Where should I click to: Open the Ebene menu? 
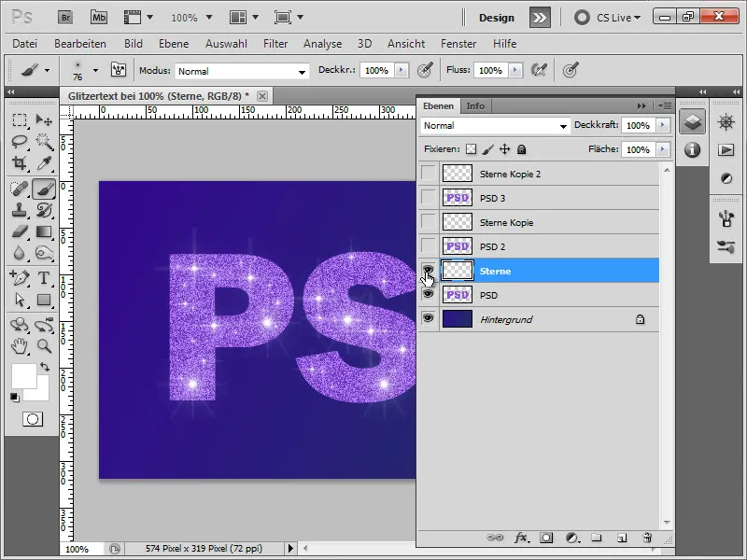pos(174,44)
